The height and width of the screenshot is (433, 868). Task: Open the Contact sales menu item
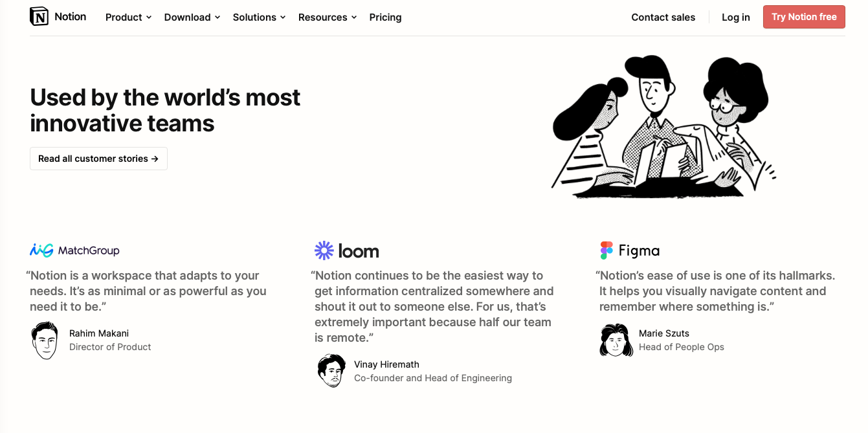tap(663, 17)
